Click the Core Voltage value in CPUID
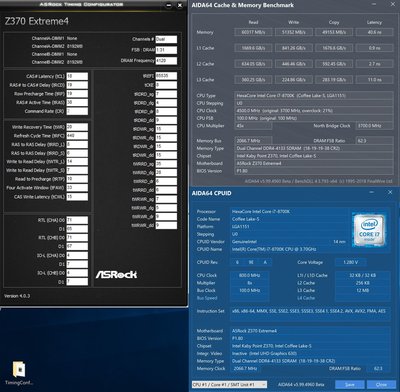 [350, 262]
